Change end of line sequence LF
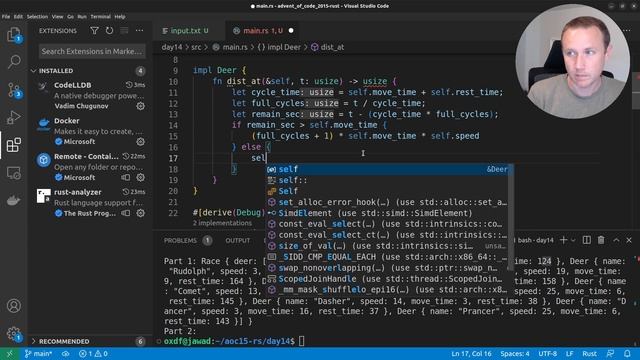 [x=569, y=353]
